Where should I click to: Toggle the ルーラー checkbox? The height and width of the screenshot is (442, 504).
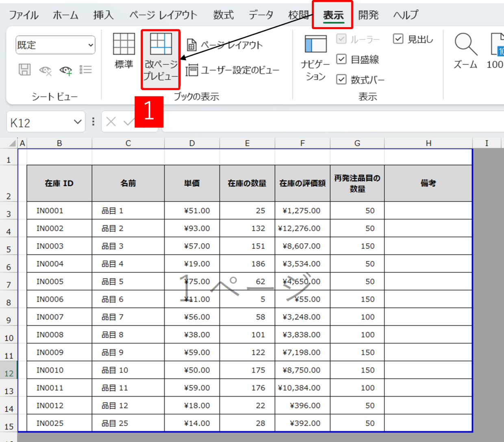(x=341, y=39)
